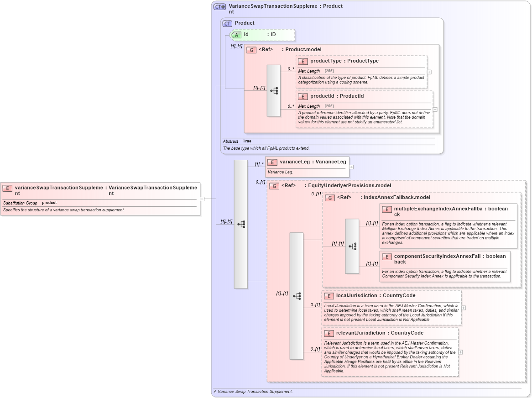Open CountryCode type of relevantJurisdiction
Viewport: 532px width, 398px height.
coord(407,333)
